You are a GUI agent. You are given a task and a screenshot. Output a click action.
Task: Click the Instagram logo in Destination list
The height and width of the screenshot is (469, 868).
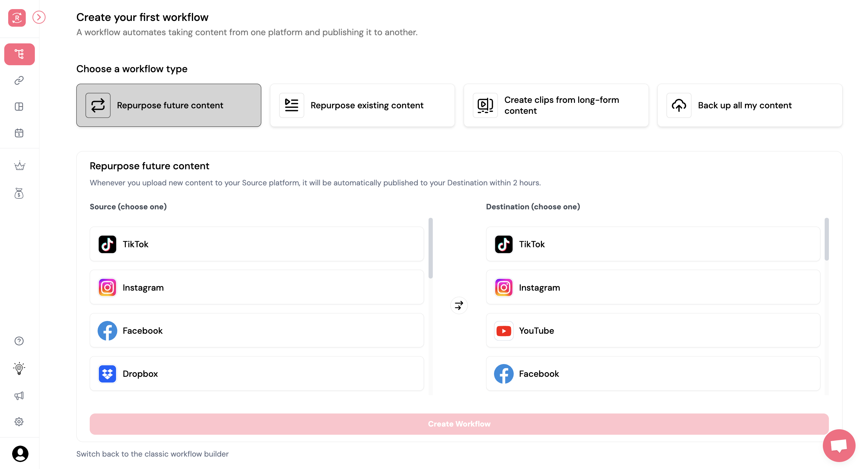504,287
